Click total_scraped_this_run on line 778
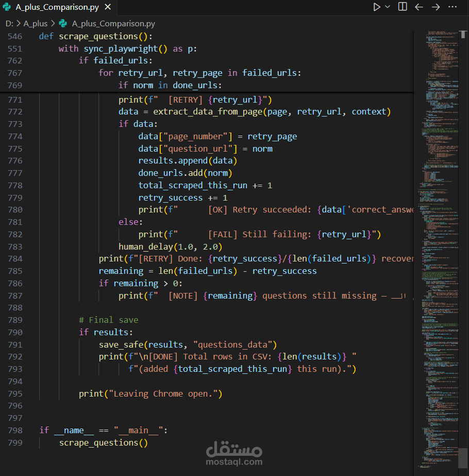This screenshot has height=476, width=469. pyautogui.click(x=193, y=186)
